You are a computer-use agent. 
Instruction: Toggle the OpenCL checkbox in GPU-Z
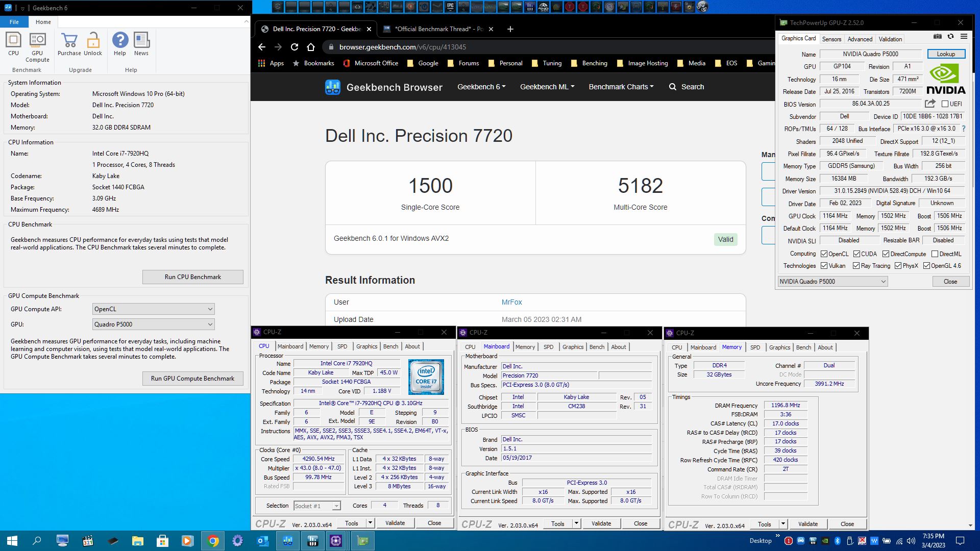click(824, 254)
